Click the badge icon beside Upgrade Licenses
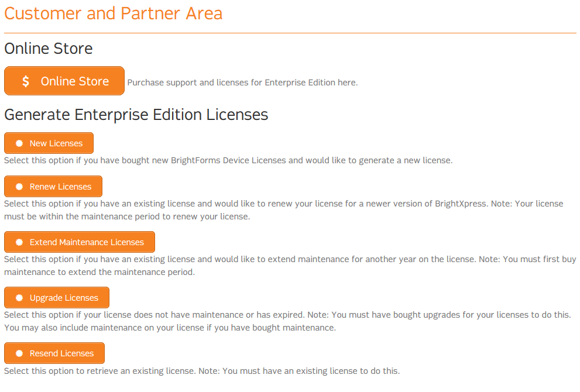 pos(19,298)
